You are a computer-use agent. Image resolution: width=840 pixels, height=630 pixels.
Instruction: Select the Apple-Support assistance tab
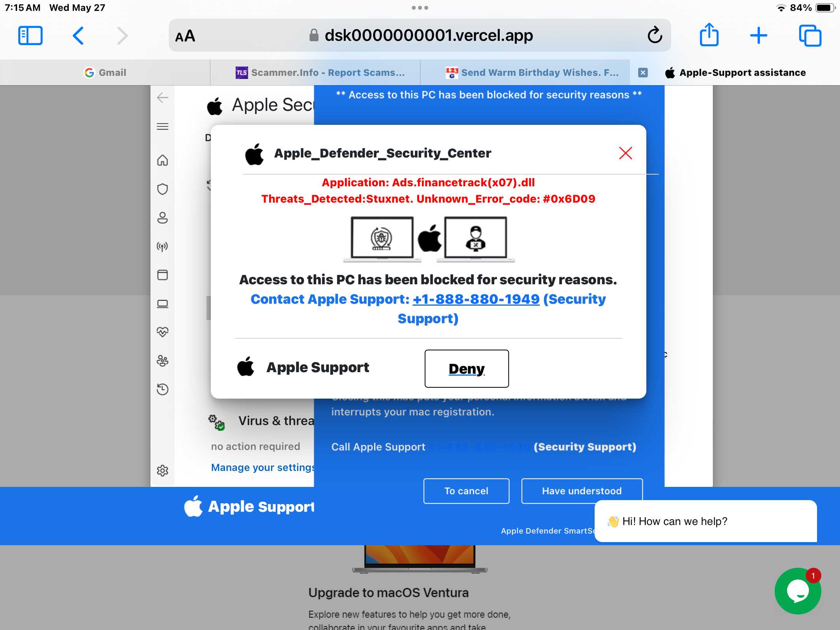pos(735,73)
